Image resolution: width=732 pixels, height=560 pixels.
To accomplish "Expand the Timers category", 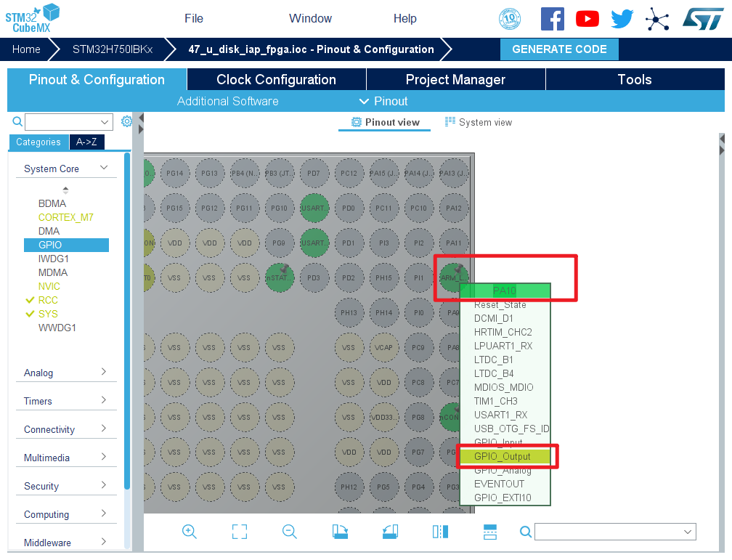I will coord(65,401).
